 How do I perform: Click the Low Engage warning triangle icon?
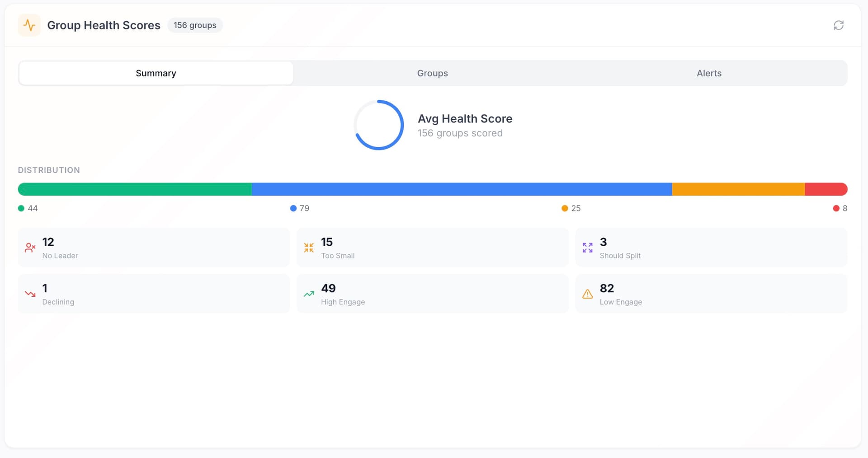pyautogui.click(x=587, y=294)
